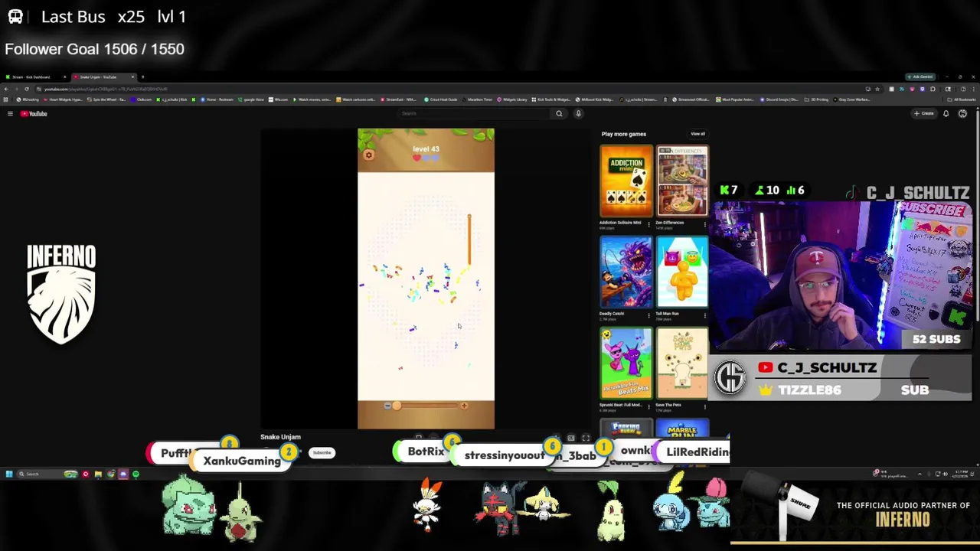Reload the page with refresh icon
Viewport: 980px width, 551px height.
pyautogui.click(x=27, y=89)
